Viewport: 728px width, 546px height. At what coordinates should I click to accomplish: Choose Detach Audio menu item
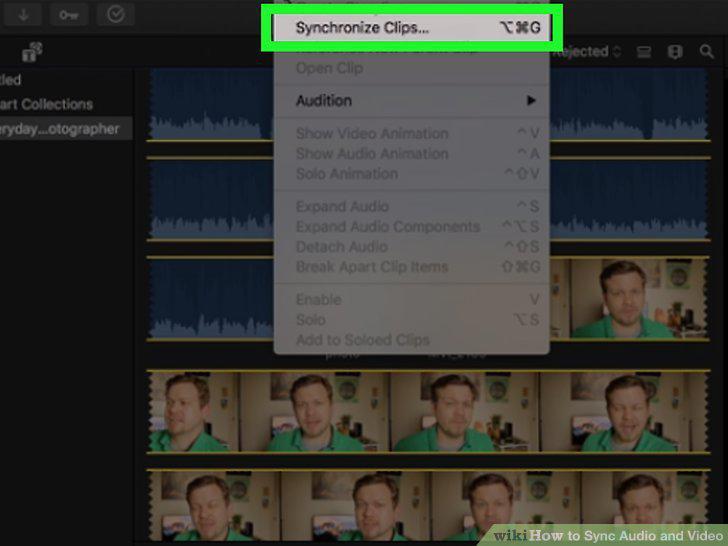pos(411,247)
